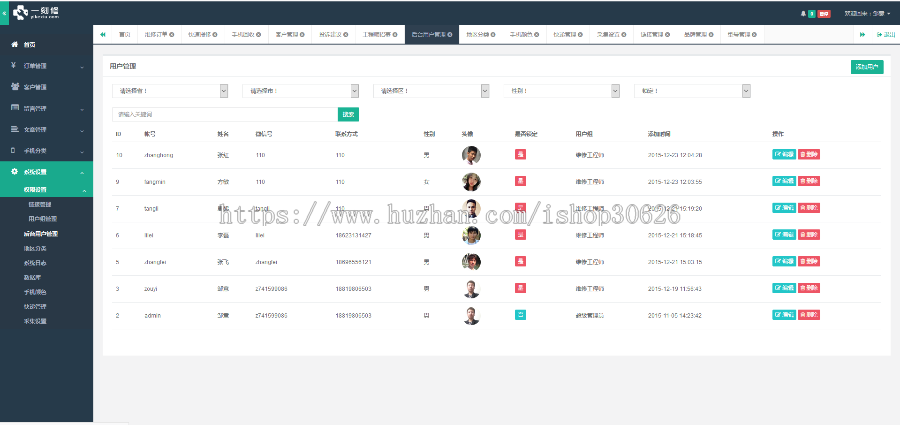Expand the article management sidebar chevron

pos(82,130)
